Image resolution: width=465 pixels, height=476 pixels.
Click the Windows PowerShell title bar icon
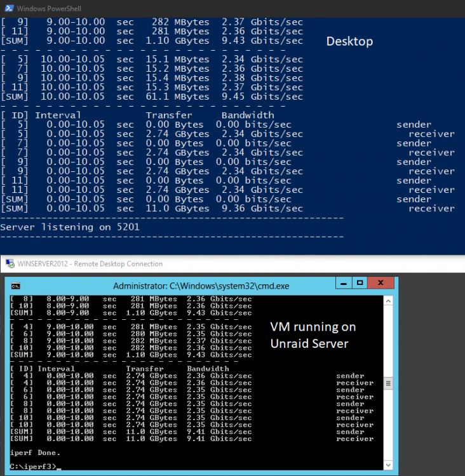point(9,8)
